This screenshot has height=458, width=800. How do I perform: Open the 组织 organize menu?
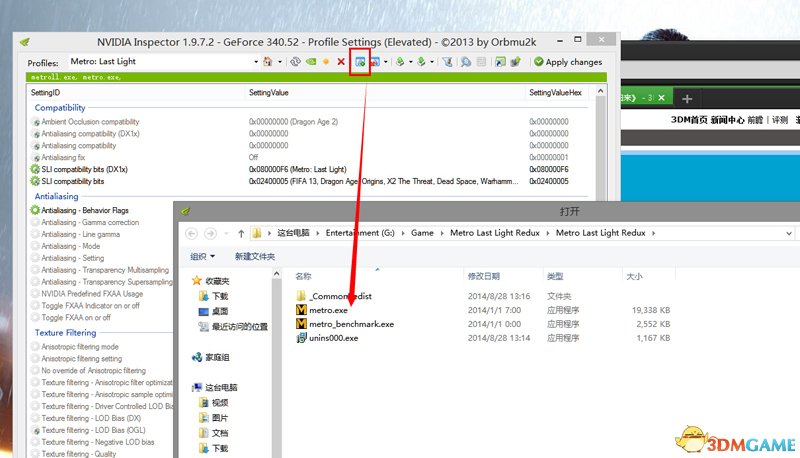click(x=202, y=256)
